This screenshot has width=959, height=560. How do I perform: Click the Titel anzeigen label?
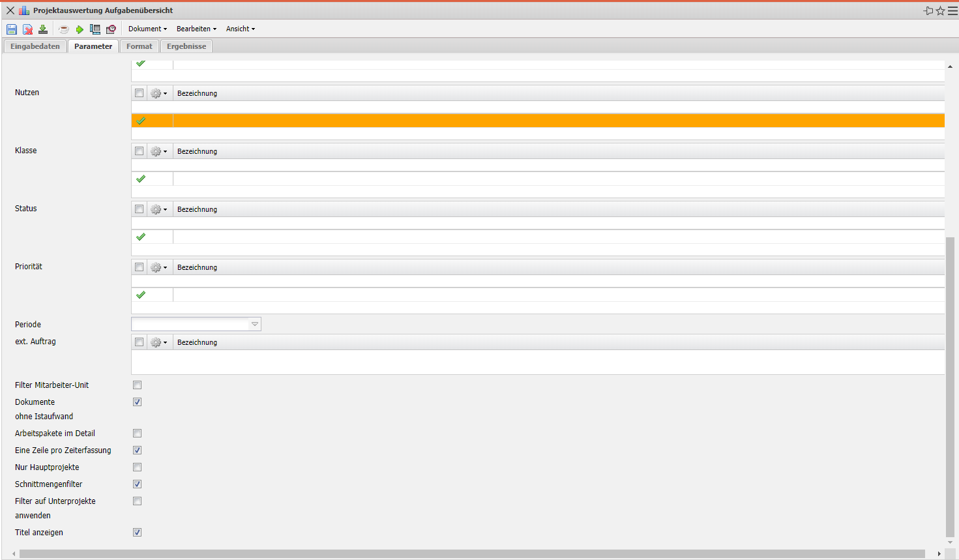tap(39, 533)
